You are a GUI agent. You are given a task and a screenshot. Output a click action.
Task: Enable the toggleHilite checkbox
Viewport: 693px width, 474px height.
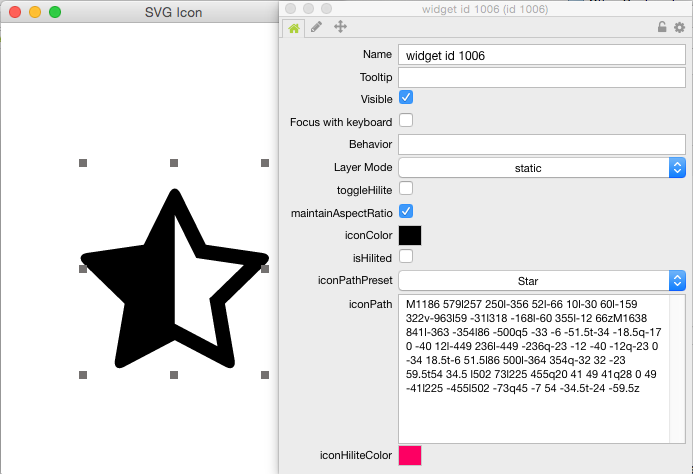[x=406, y=188]
